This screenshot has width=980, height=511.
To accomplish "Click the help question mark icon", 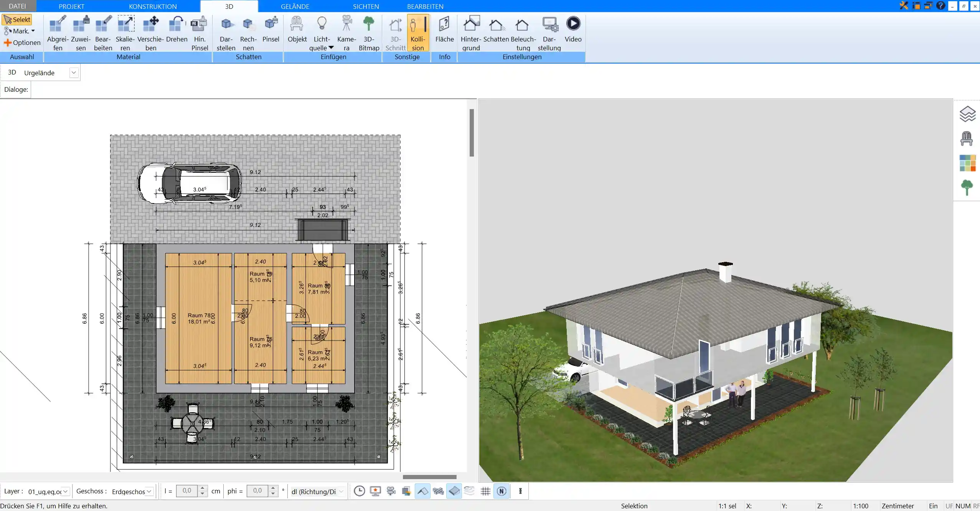I will click(940, 6).
